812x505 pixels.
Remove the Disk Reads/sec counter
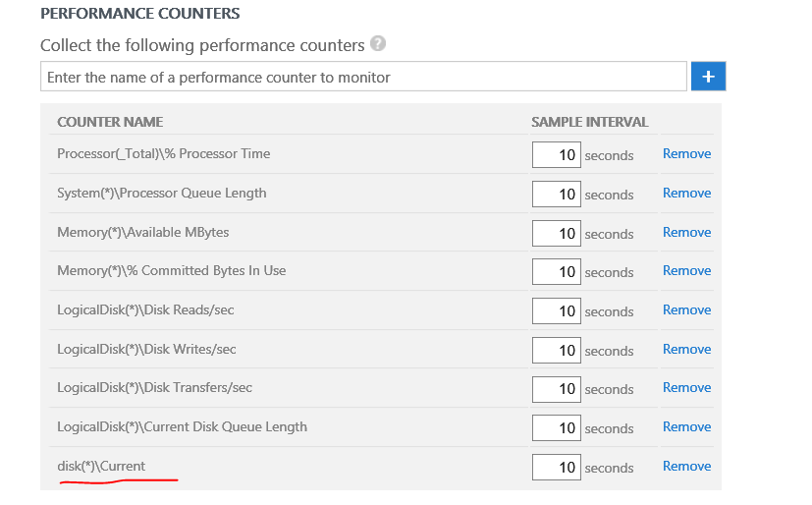(x=686, y=309)
